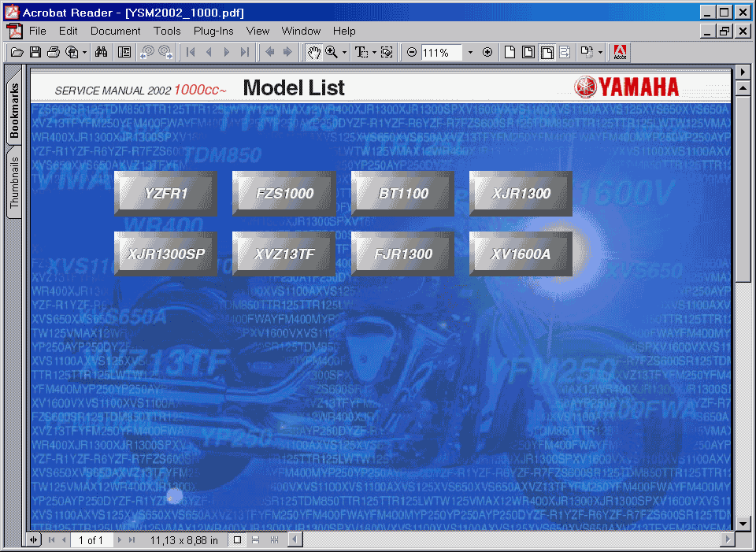Toggle the navigation pane from status bar
Viewport: 756px width, 552px height.
click(33, 540)
